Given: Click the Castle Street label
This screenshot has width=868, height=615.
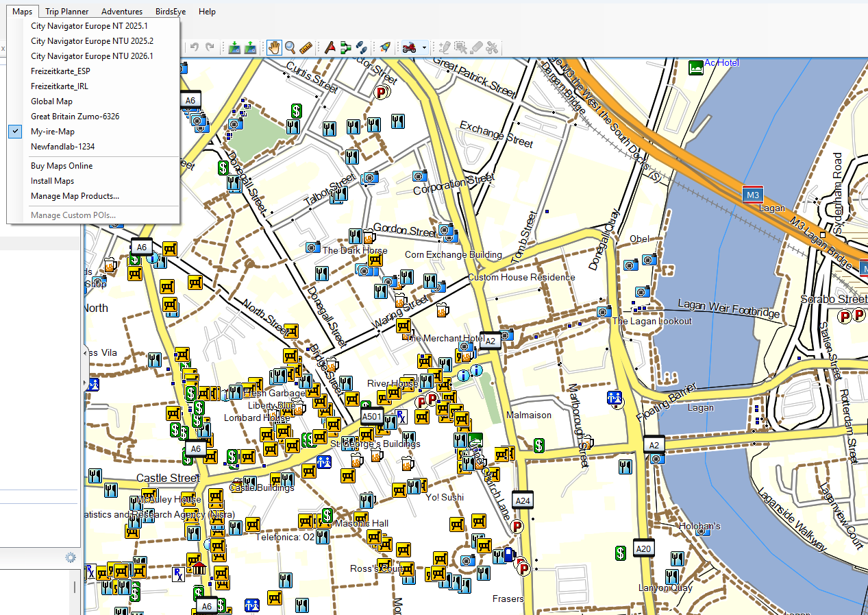Looking at the screenshot, I should tap(168, 478).
